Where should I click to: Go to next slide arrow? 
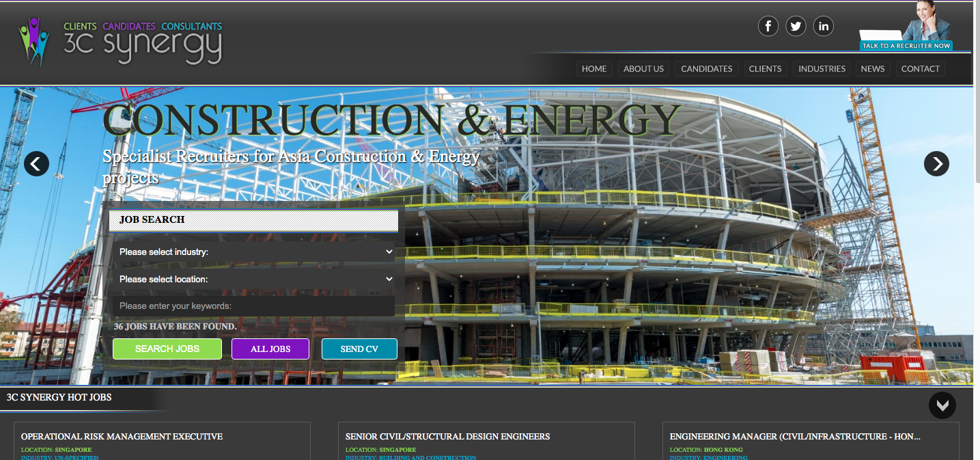(936, 163)
